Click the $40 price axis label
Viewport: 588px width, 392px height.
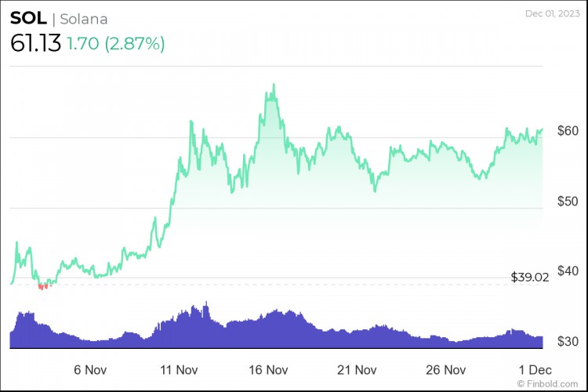click(568, 270)
